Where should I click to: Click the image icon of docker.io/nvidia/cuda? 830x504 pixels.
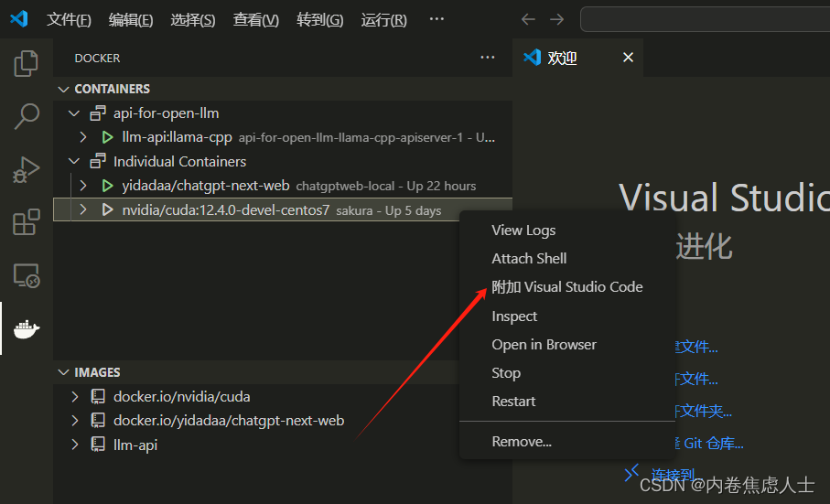98,396
